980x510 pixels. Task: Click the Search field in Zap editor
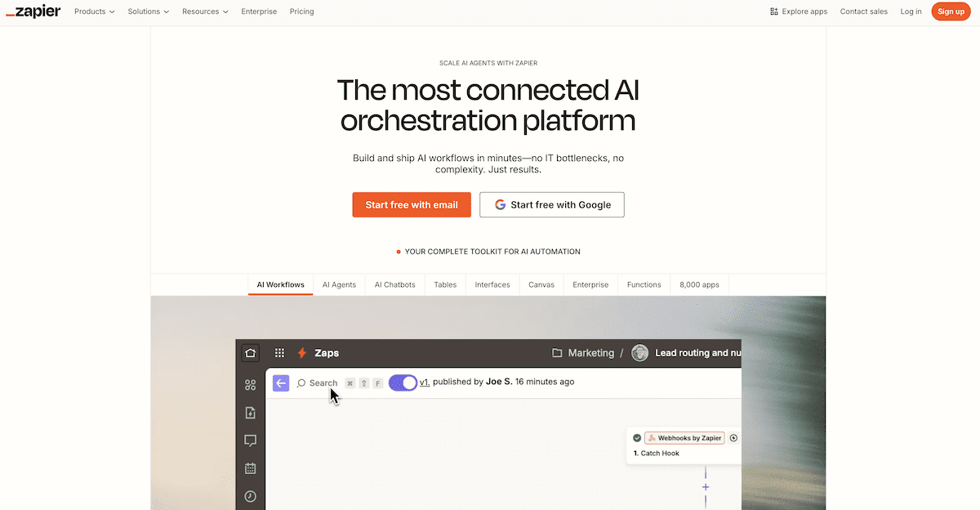[x=317, y=382]
